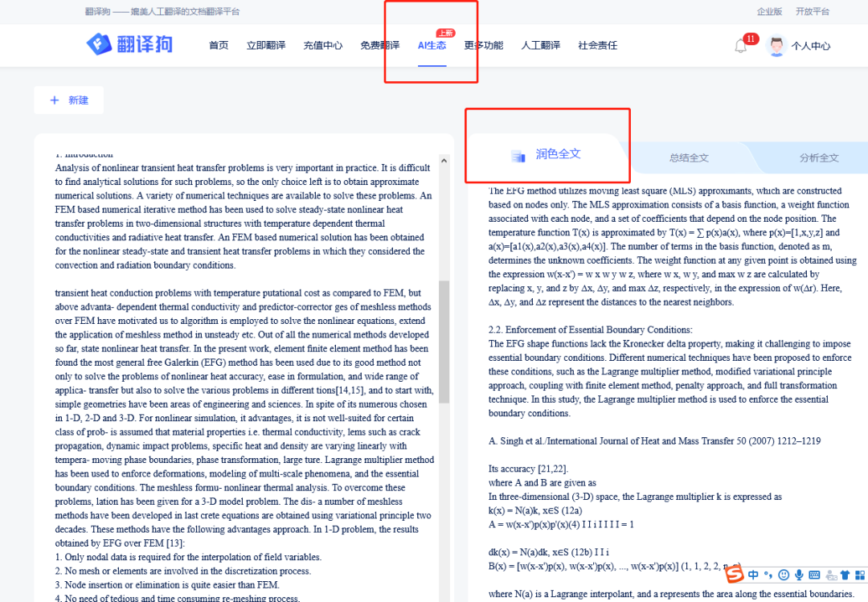Click the red 11 notification badge
The width and height of the screenshot is (868, 602).
click(x=751, y=39)
